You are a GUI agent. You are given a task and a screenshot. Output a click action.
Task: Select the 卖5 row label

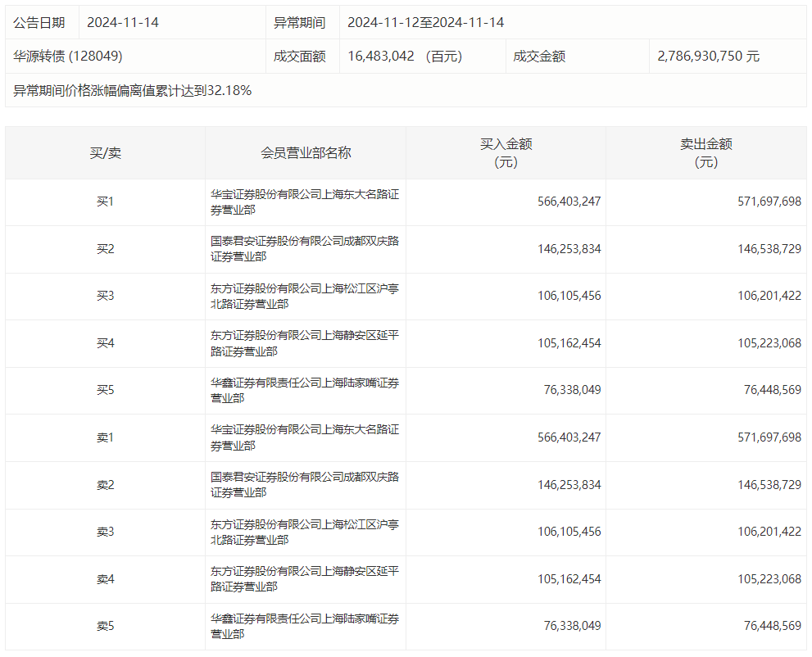(x=105, y=627)
